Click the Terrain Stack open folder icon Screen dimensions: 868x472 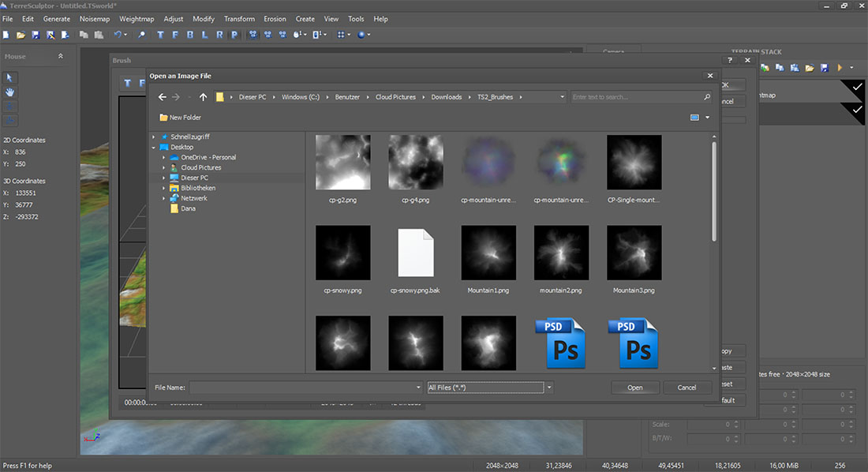click(810, 68)
